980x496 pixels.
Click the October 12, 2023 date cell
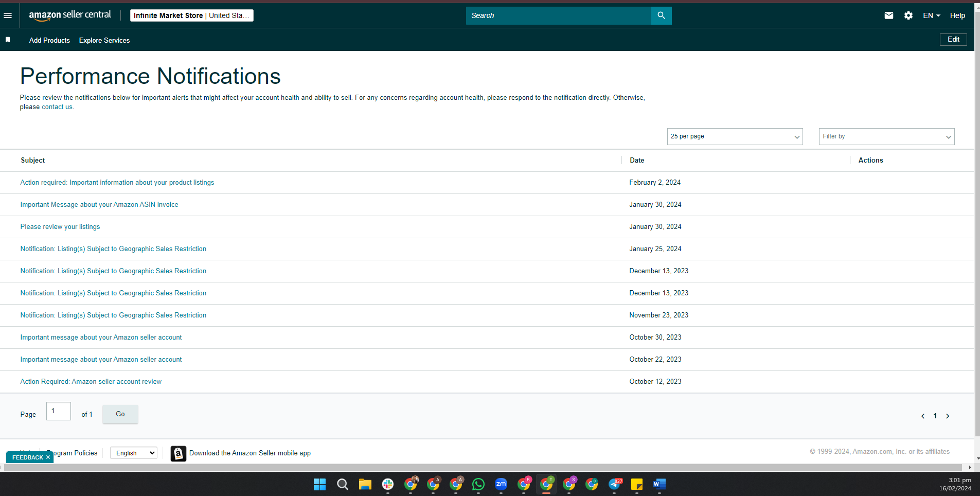655,382
